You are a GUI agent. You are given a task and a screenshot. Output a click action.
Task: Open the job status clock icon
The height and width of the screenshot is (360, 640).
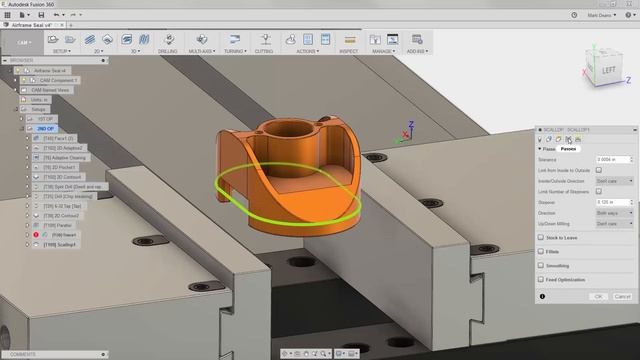pyautogui.click(x=574, y=15)
